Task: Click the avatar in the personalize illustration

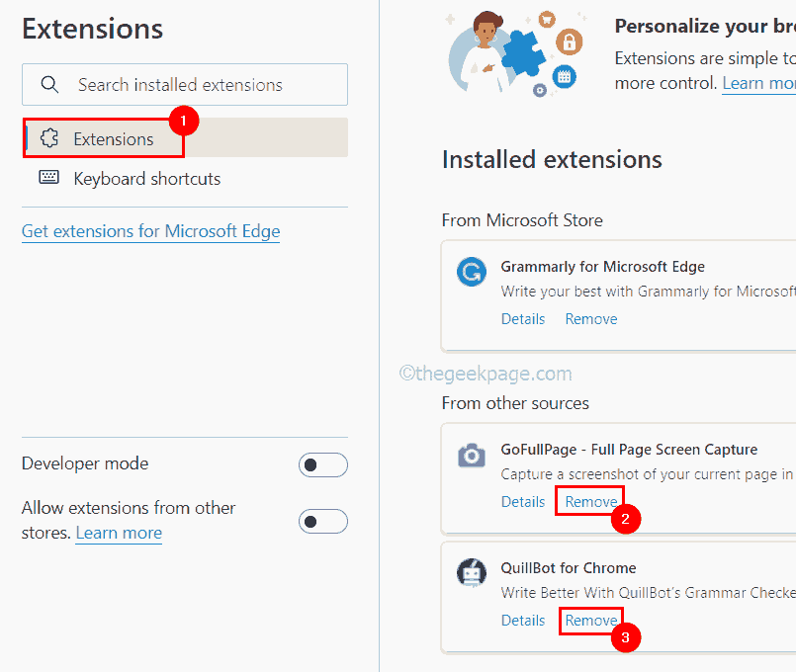Action: (486, 35)
